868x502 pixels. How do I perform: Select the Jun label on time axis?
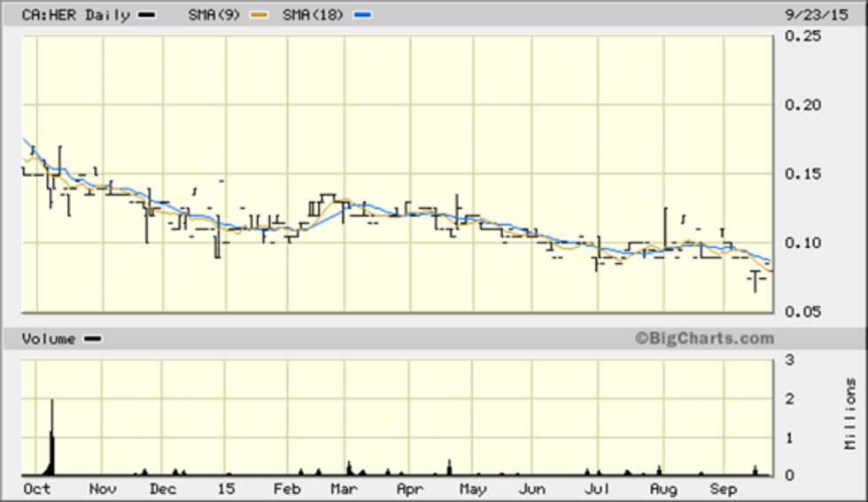tap(531, 489)
